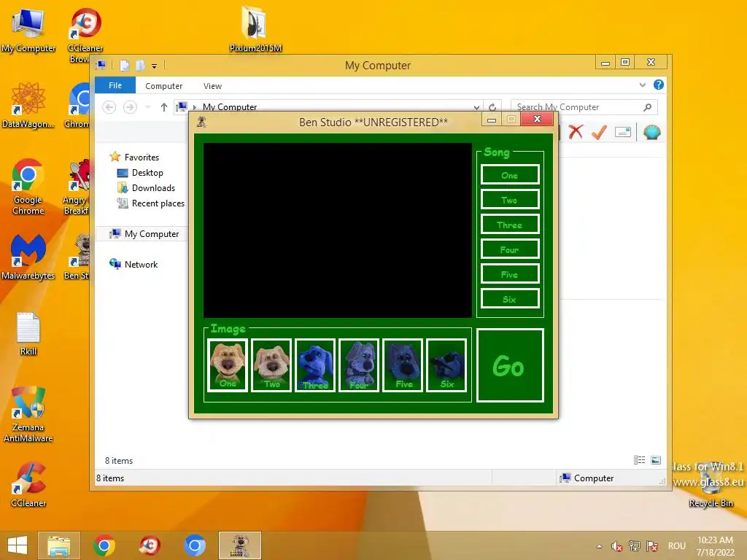Open Downloads in navigation pane

coord(153,187)
